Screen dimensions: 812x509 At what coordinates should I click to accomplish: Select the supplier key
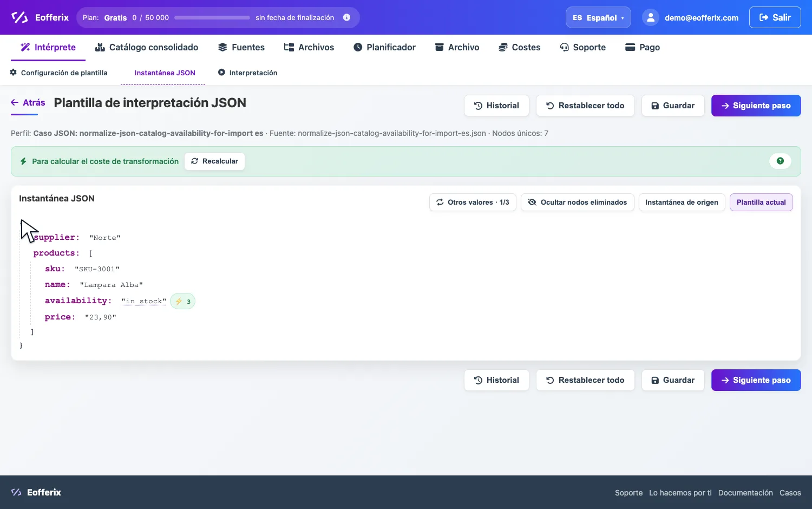pyautogui.click(x=56, y=237)
